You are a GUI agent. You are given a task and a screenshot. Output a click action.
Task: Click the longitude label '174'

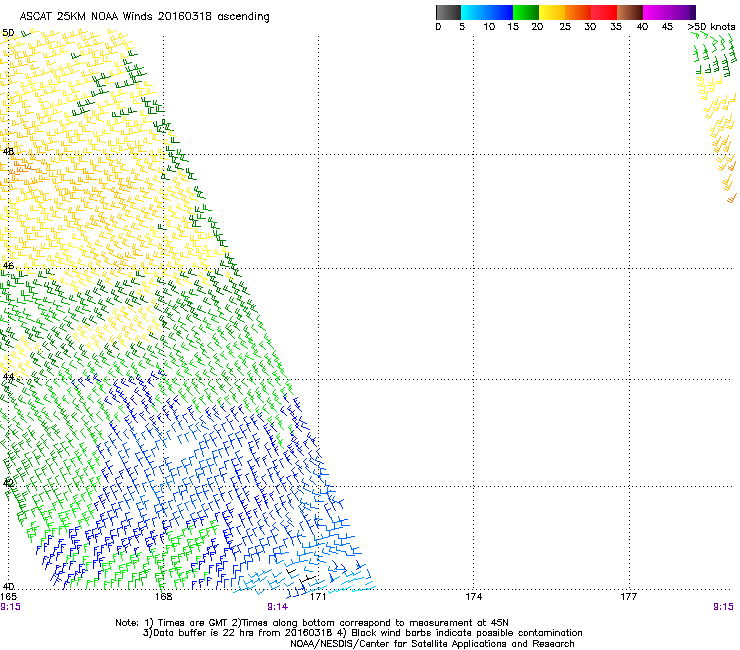473,597
